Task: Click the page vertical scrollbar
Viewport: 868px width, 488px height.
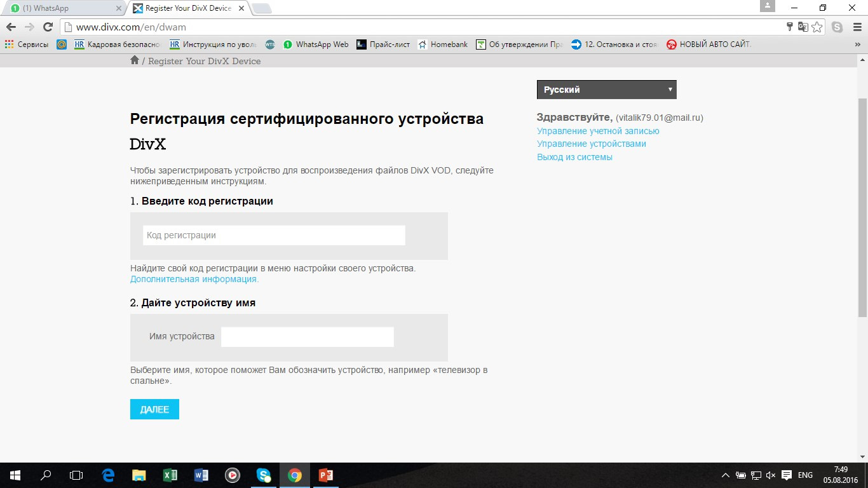Action: [x=862, y=207]
